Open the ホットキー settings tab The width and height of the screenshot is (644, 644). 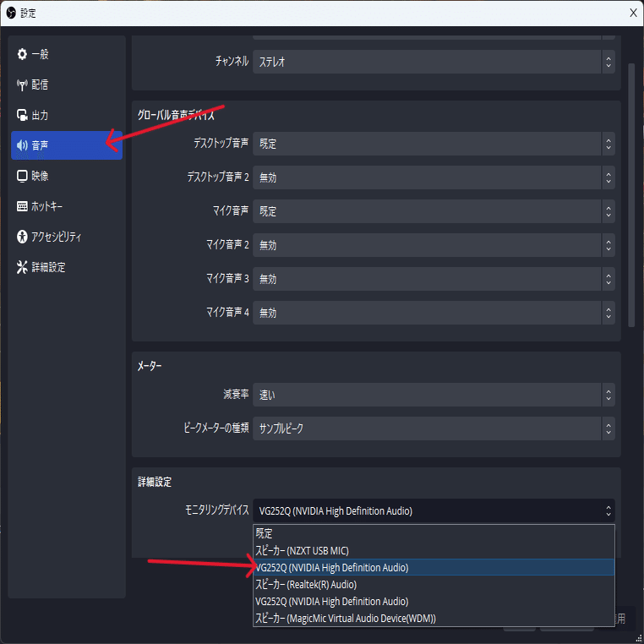67,206
